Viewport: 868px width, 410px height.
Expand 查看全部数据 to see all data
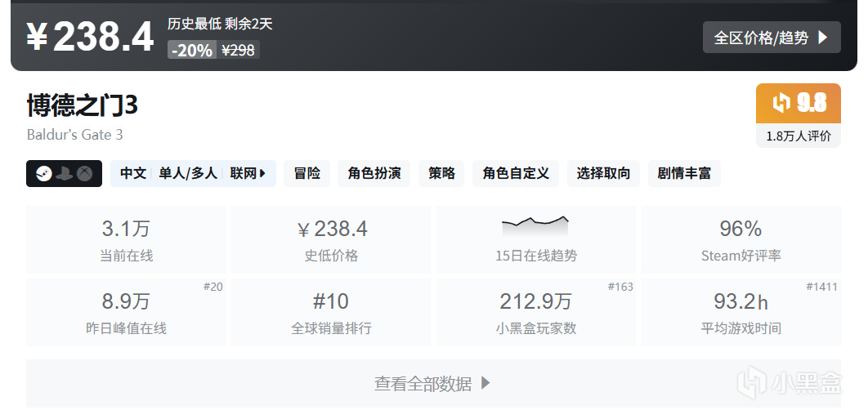click(433, 383)
